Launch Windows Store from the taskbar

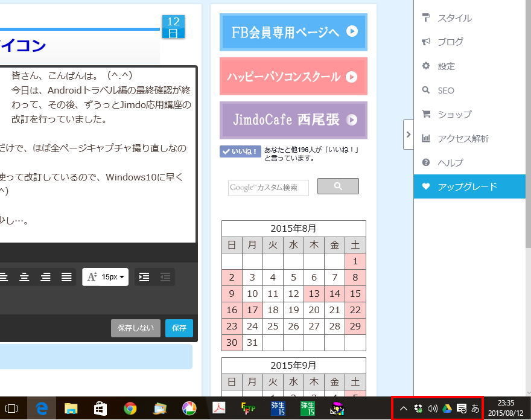point(101,409)
